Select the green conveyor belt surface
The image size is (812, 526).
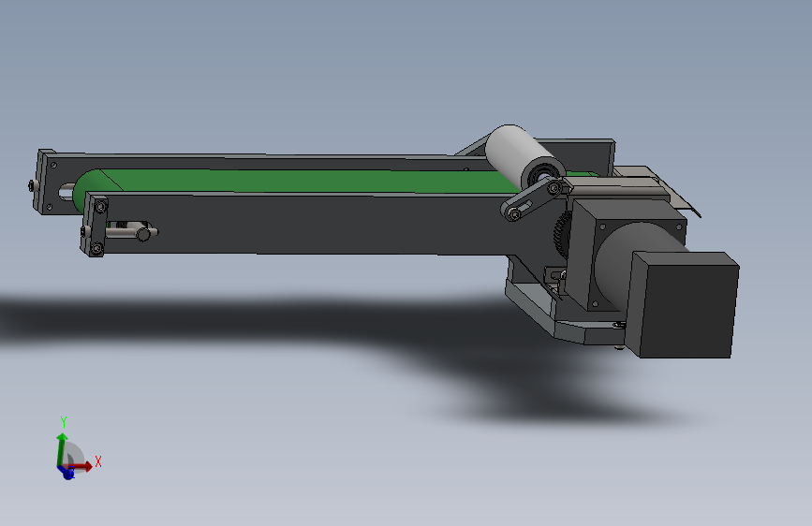pos(311,182)
